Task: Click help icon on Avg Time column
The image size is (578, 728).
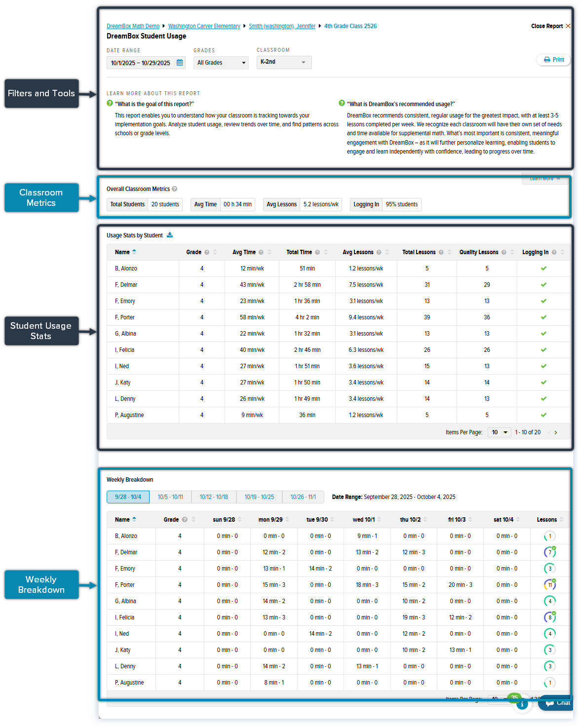Action: (261, 252)
